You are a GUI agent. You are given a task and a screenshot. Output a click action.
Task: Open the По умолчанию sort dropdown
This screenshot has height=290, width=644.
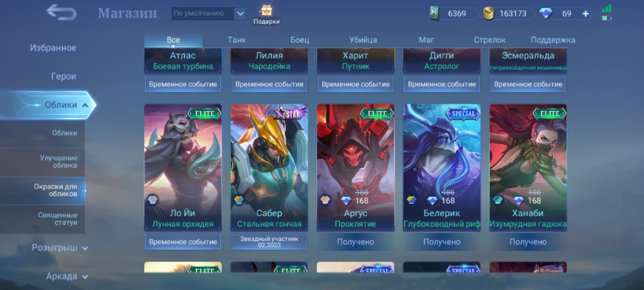(209, 13)
